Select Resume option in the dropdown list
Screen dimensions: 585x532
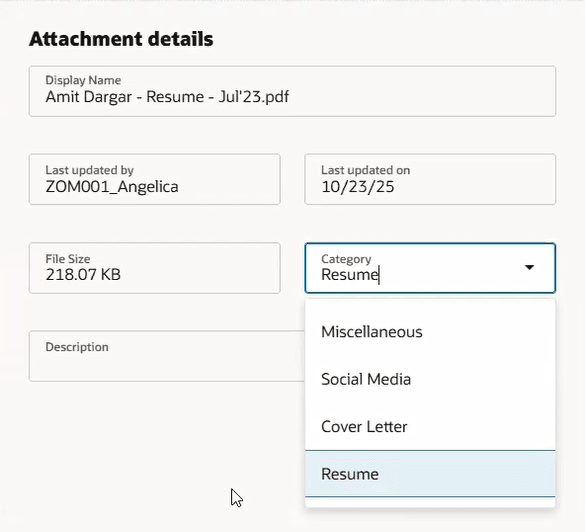[x=430, y=474]
